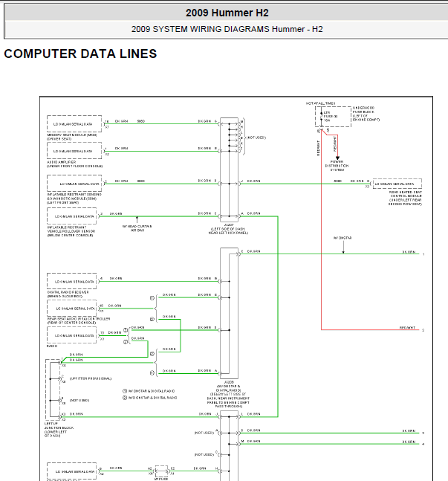Click the 'W/ HEAD CURTAIN AIR BAG' note
This screenshot has width=448, height=481.
[137, 228]
